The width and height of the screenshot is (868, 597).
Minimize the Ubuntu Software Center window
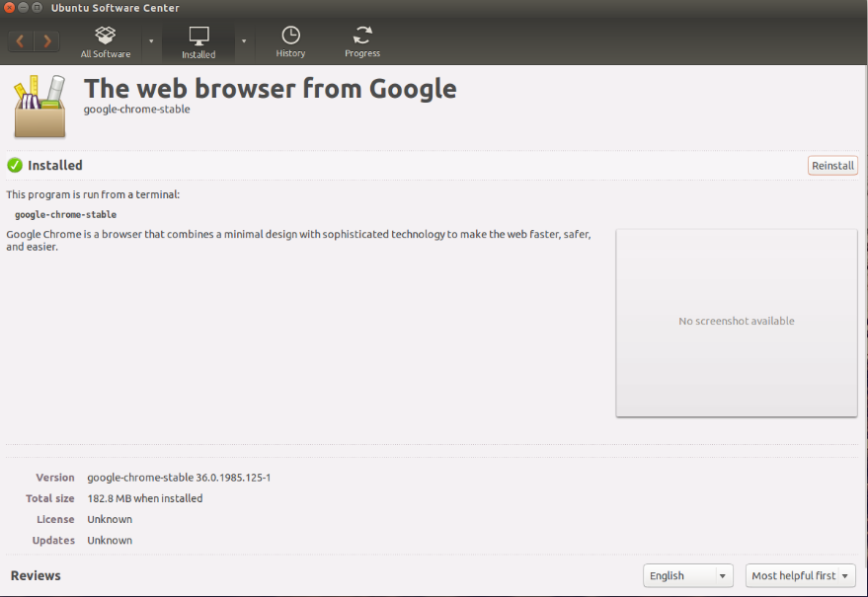click(23, 8)
